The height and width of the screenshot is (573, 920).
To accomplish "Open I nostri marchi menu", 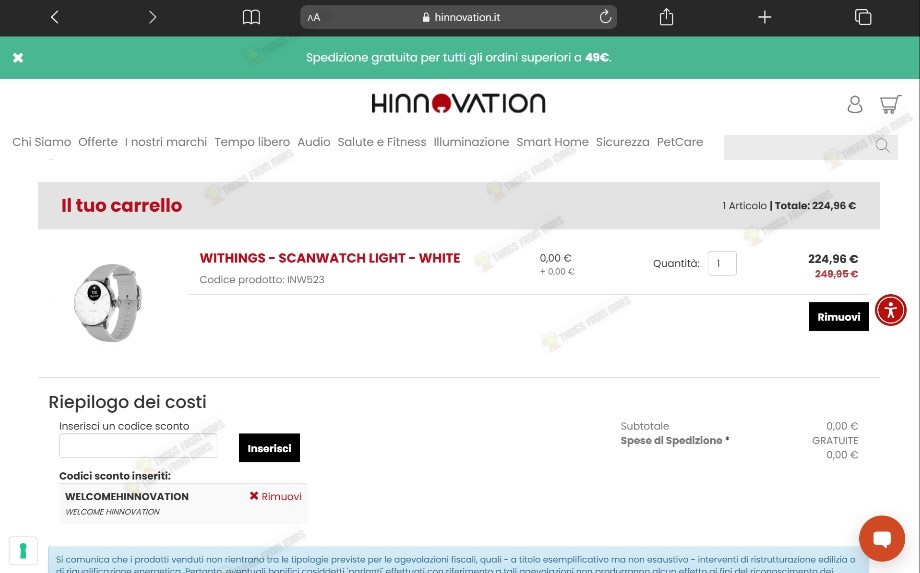I will [166, 142].
